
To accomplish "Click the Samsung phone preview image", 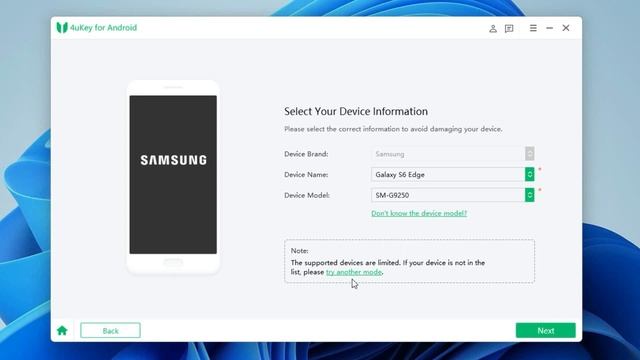I will (x=173, y=176).
